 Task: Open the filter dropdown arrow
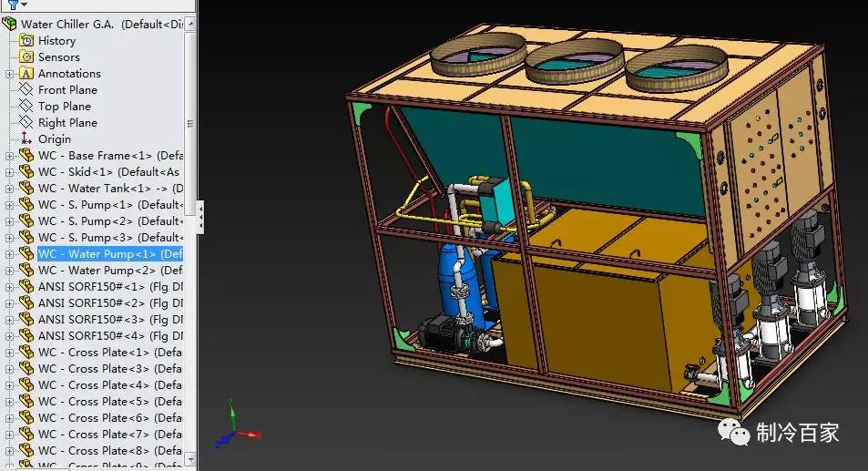click(26, 5)
